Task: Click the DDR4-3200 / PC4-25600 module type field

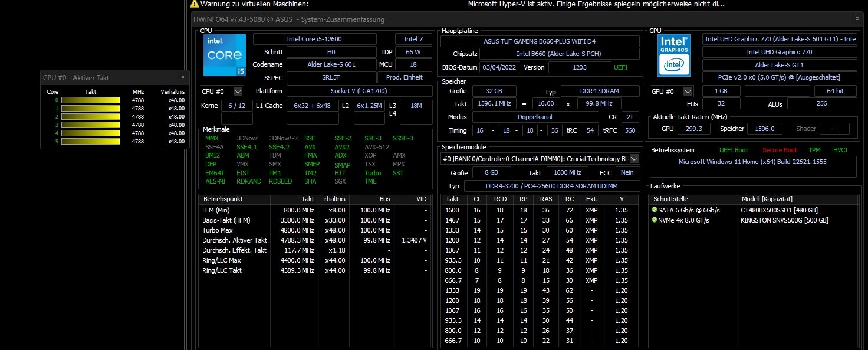Action: click(552, 186)
